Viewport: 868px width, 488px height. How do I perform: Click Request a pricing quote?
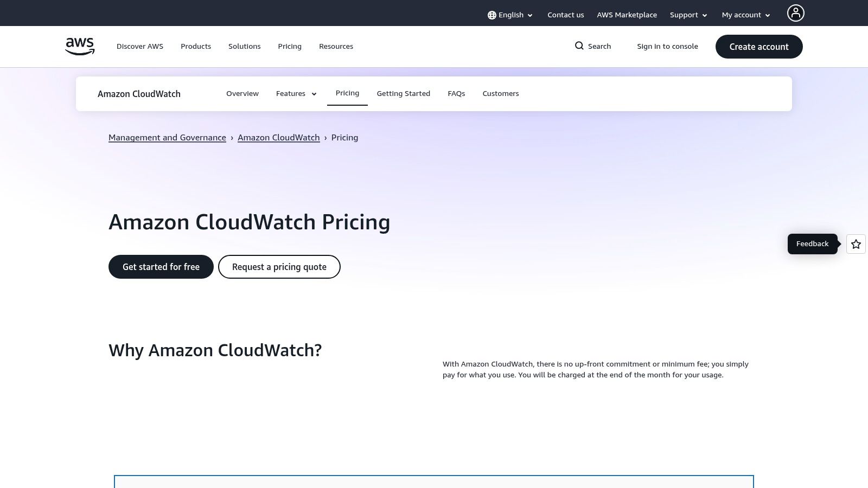(279, 267)
